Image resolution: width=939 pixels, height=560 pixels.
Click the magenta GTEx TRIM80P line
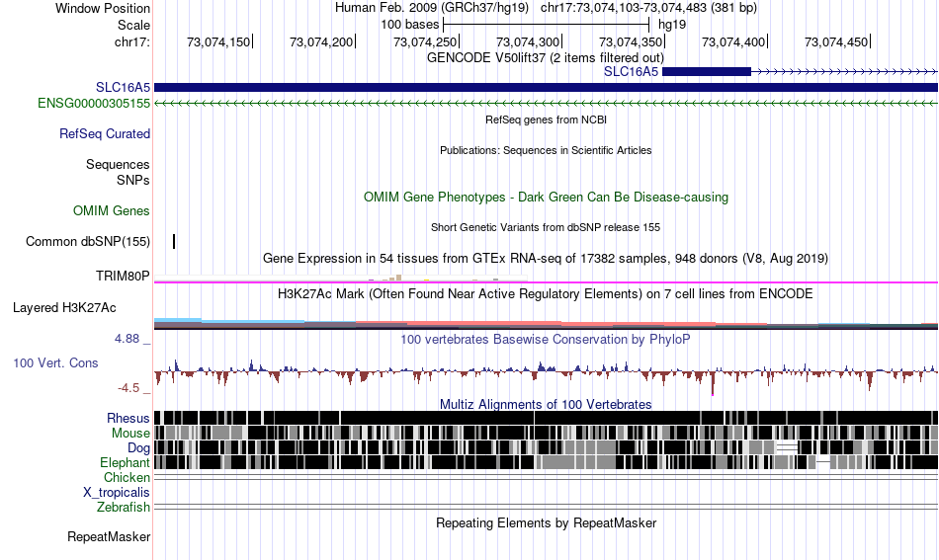click(x=547, y=281)
